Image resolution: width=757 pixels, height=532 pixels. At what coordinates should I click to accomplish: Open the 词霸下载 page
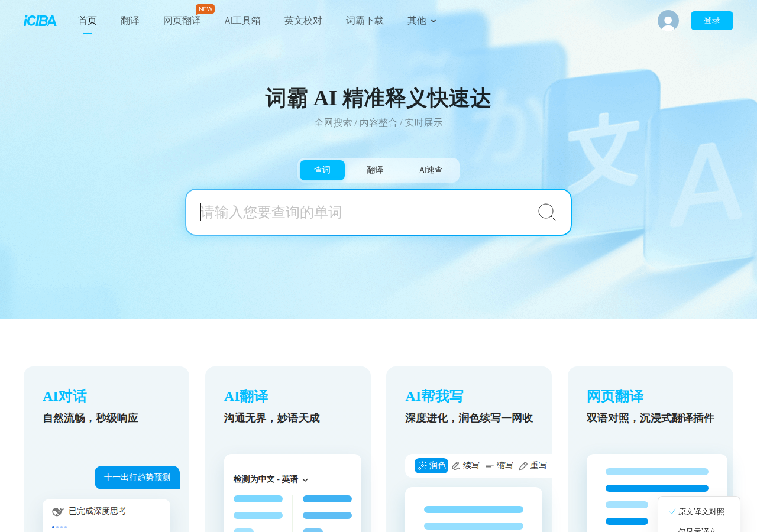(x=365, y=21)
